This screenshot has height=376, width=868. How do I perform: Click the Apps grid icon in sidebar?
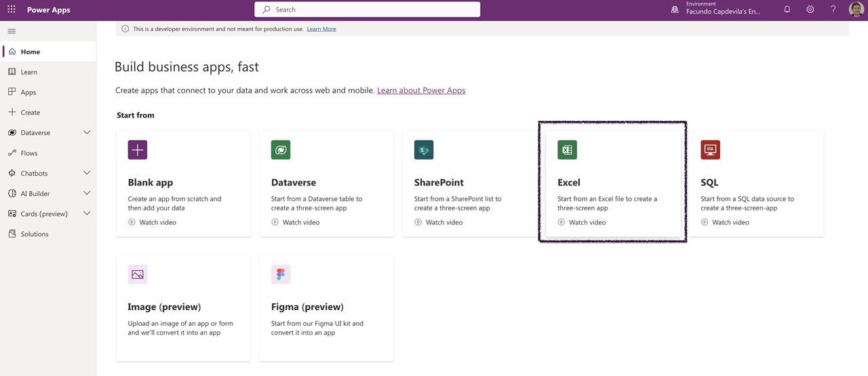tap(12, 92)
